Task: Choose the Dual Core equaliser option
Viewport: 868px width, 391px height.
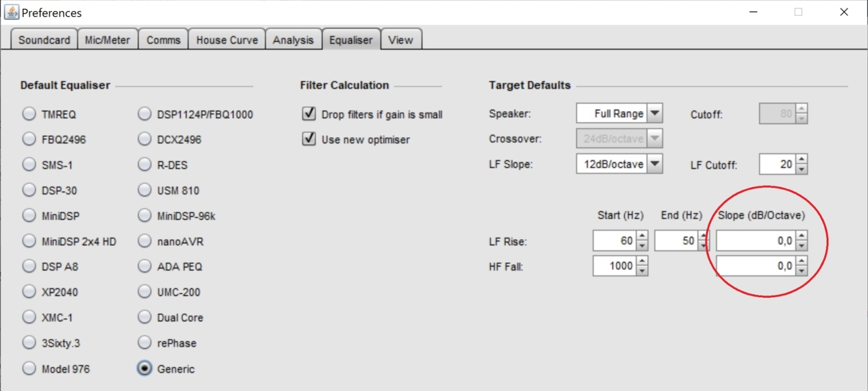Action: [x=144, y=317]
